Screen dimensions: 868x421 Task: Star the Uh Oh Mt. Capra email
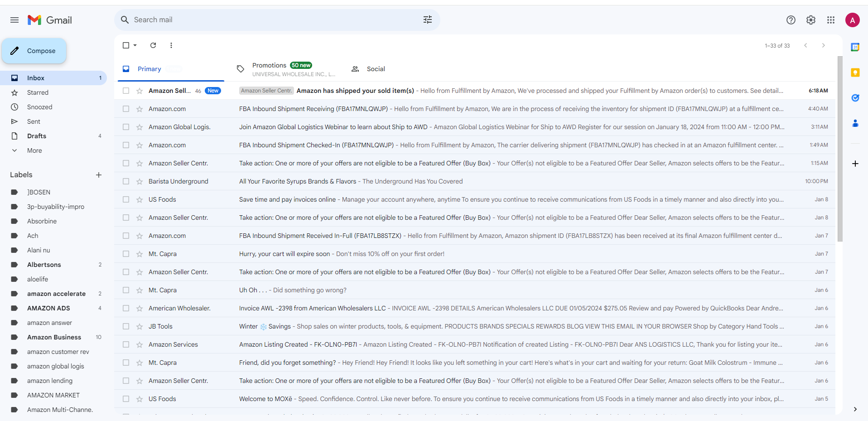click(140, 290)
